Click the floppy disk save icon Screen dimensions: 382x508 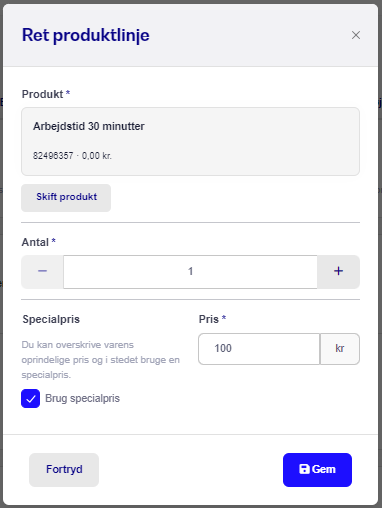304,469
